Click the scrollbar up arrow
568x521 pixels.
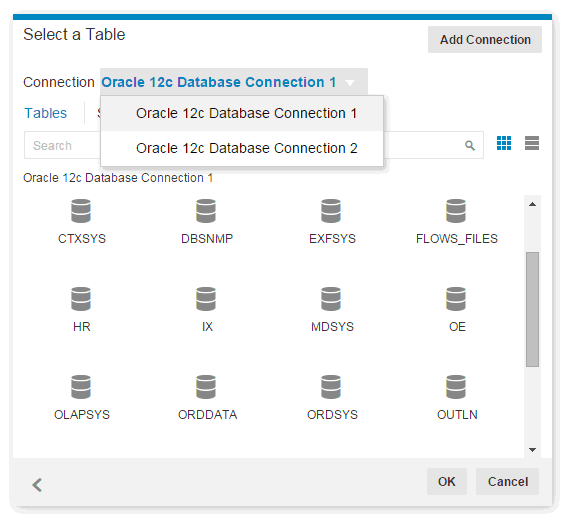click(532, 204)
